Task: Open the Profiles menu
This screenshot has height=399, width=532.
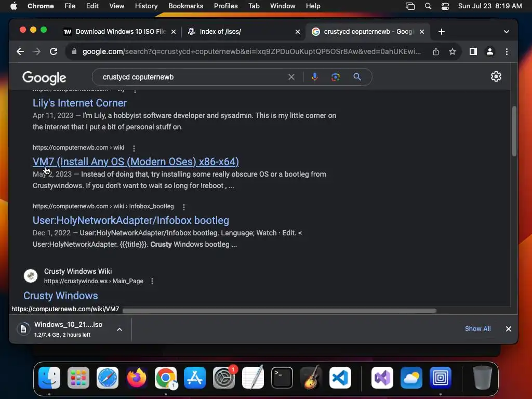Action: 225,6
